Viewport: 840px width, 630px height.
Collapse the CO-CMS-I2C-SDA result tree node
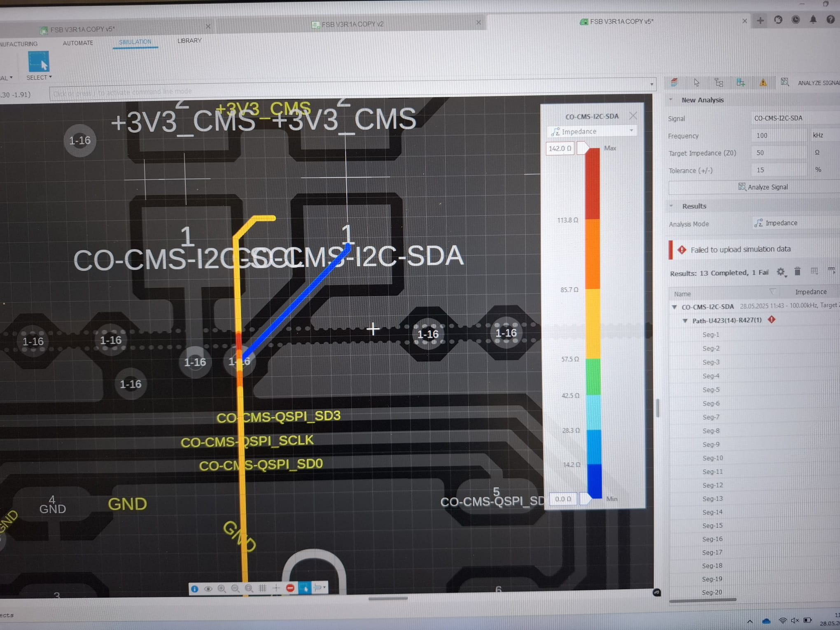674,307
